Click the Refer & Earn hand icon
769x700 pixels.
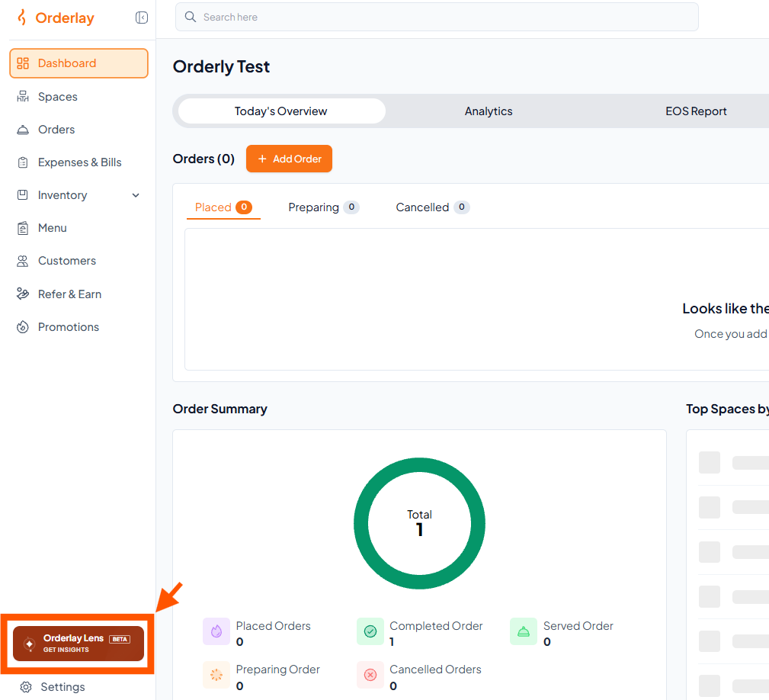tap(23, 294)
